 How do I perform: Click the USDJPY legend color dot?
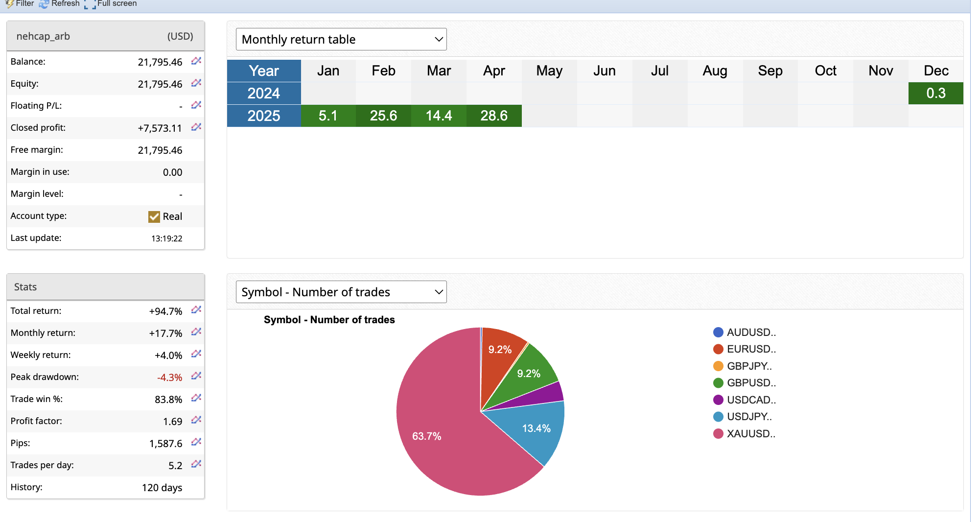tap(718, 417)
